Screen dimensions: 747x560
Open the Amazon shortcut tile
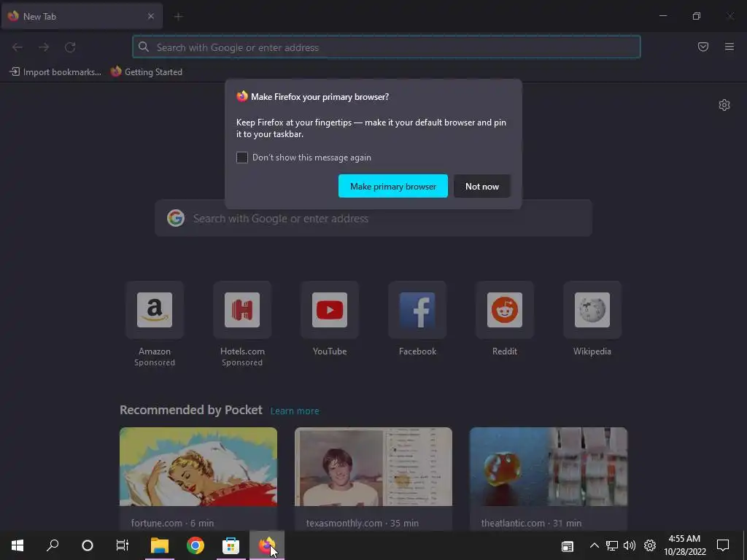coord(155,310)
